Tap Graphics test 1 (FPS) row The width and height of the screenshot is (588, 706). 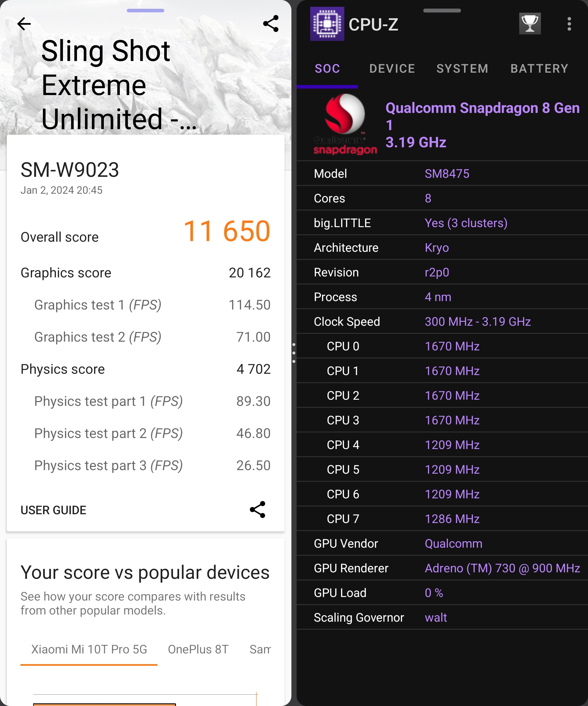(x=146, y=305)
